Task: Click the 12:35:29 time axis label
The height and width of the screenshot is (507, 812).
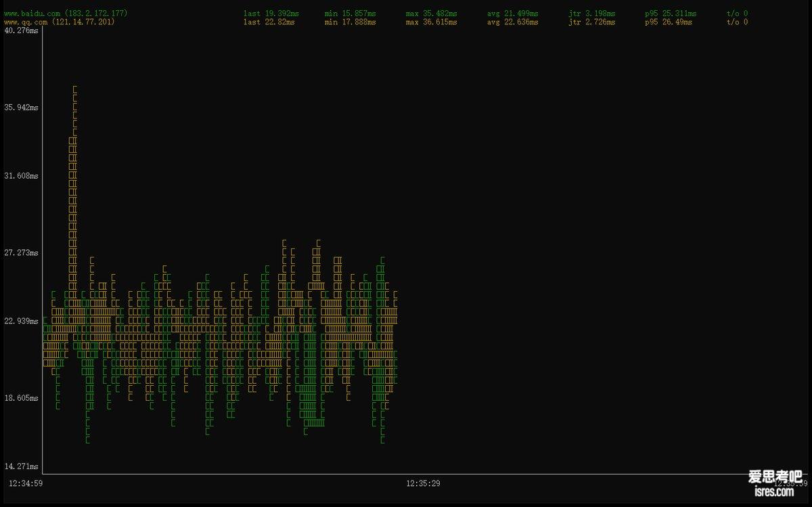Action: point(423,483)
